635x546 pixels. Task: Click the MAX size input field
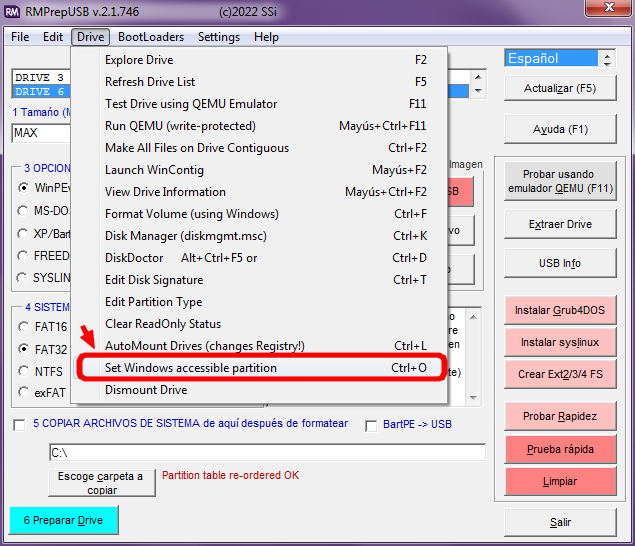[x=41, y=133]
